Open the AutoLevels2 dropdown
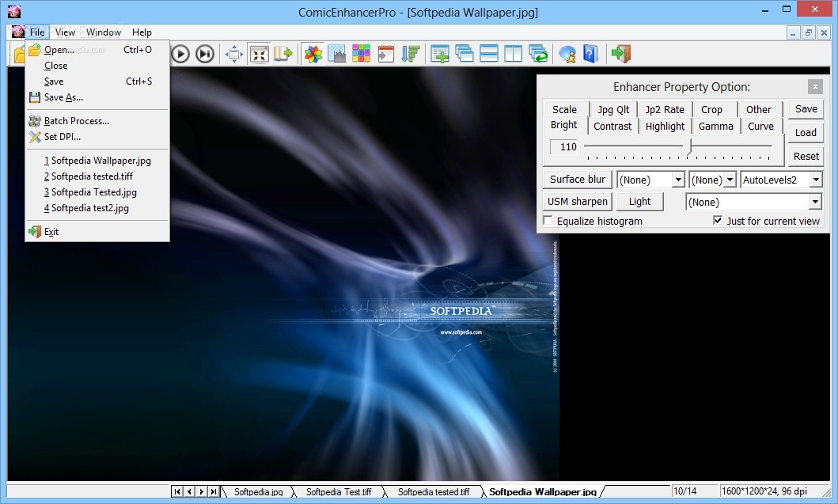The width and height of the screenshot is (838, 504). coord(816,180)
